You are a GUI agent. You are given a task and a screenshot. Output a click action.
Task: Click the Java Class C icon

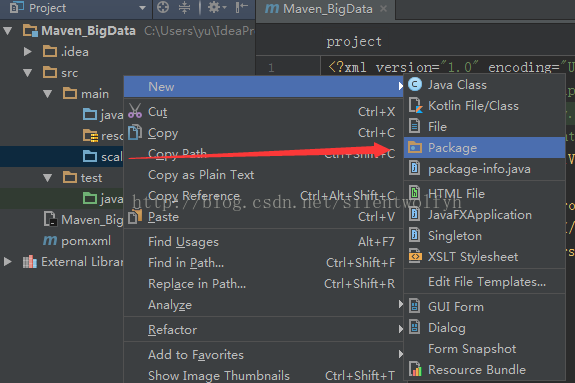[415, 84]
